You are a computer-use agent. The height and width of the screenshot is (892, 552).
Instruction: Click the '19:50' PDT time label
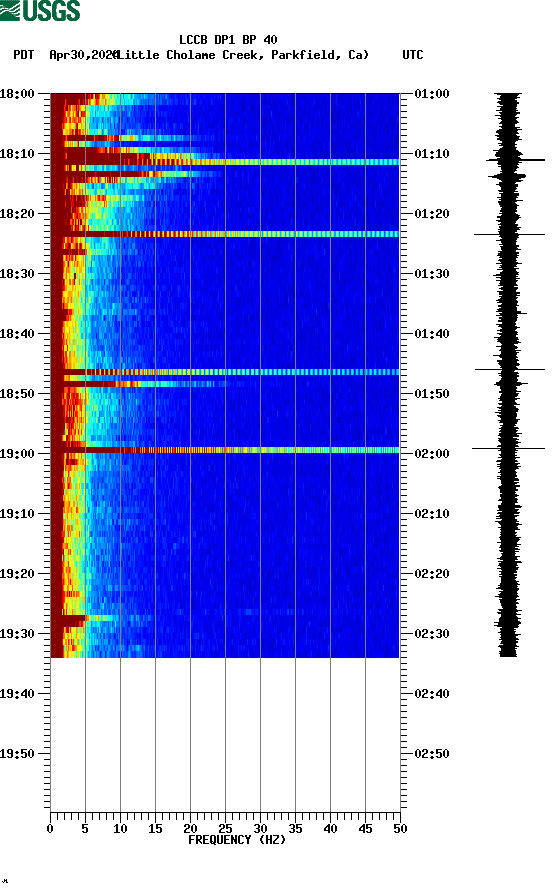point(17,754)
